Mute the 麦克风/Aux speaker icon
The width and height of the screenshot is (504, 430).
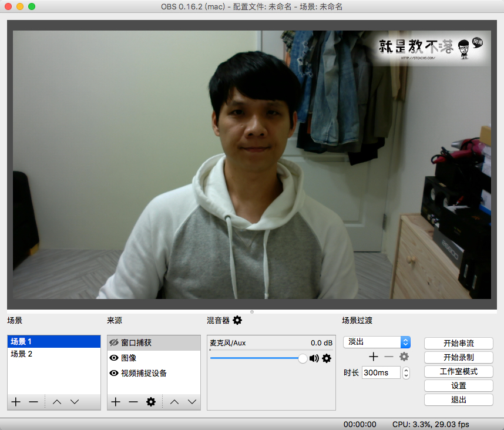(314, 358)
